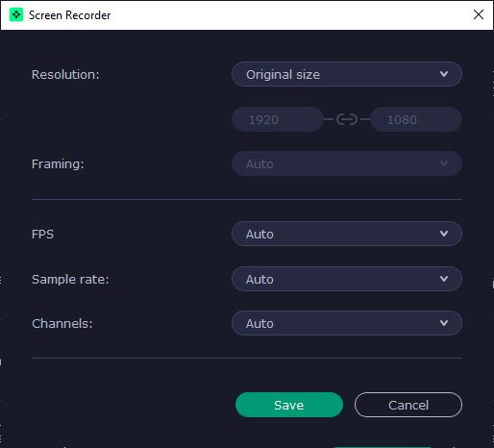Expand the Framing dropdown
The width and height of the screenshot is (494, 448).
coord(347,163)
